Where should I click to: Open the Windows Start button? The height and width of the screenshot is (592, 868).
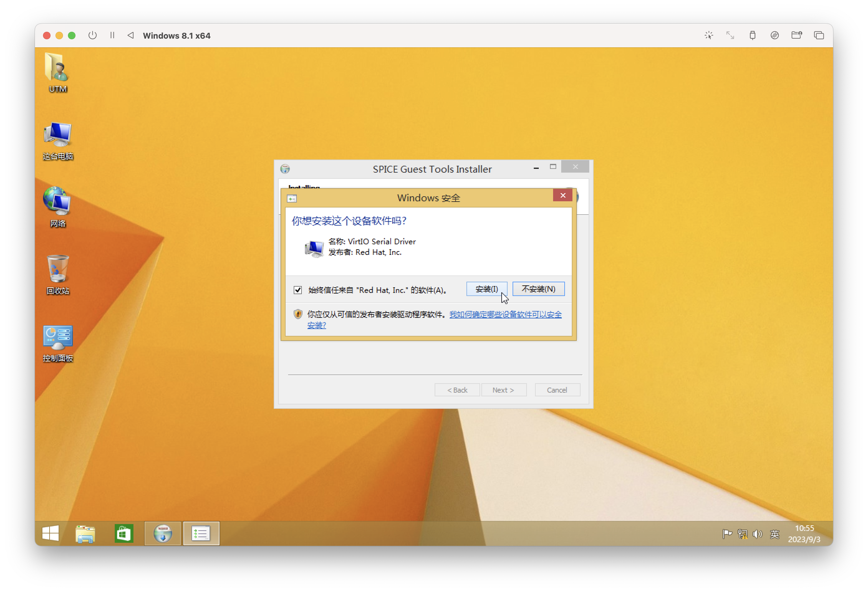(51, 533)
